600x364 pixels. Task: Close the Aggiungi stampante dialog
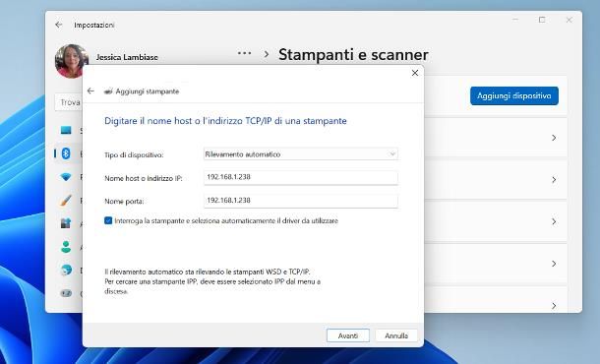(415, 73)
